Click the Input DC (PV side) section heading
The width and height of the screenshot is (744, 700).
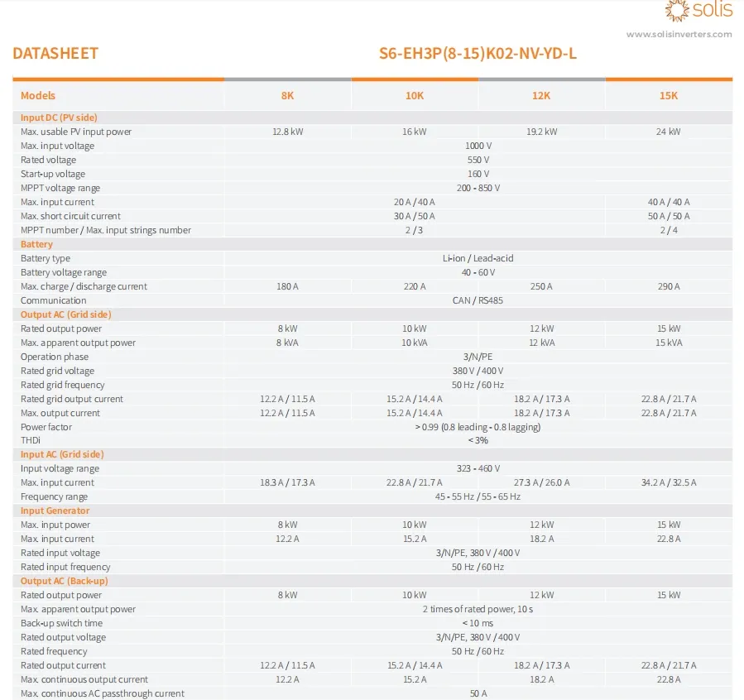click(59, 117)
